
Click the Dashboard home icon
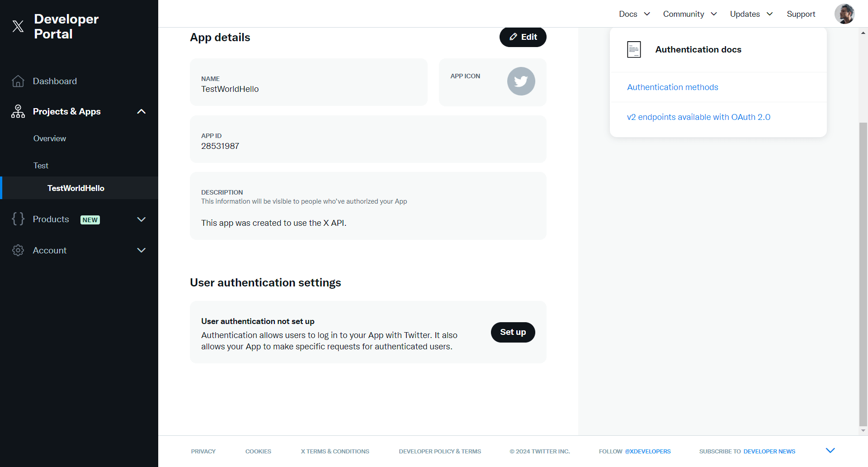18,81
